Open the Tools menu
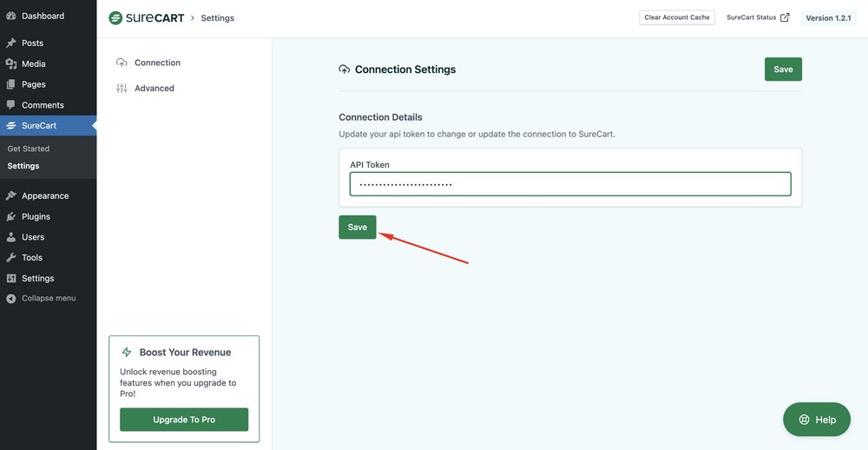Viewport: 868px width, 450px height. (48, 258)
